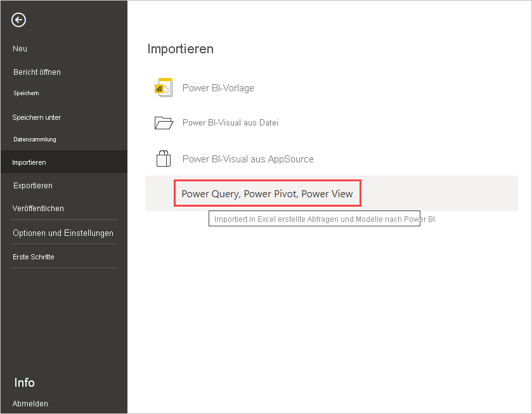Viewport: 532px width, 414px height.
Task: Click Power BI-Vorlage import option
Action: click(x=218, y=87)
